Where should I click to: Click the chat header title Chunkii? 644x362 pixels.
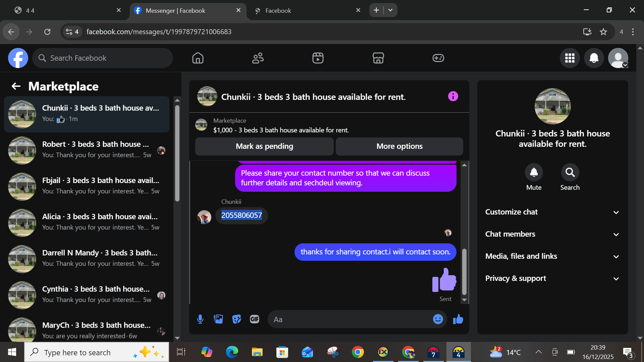[313, 97]
